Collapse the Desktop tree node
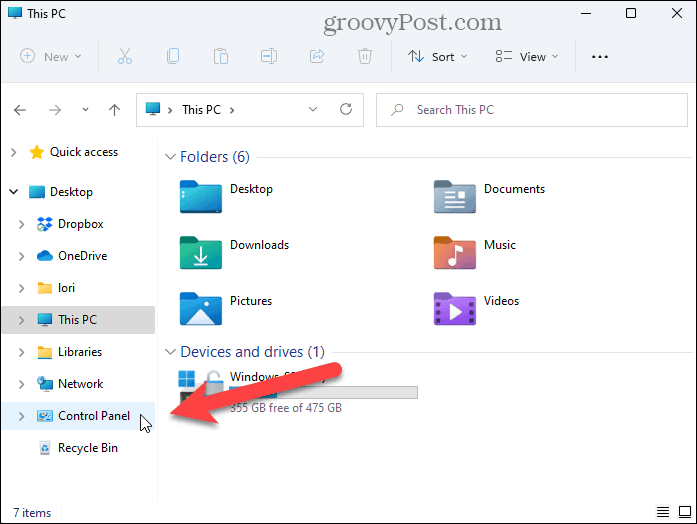Screen dimensions: 697x524 tap(14, 192)
